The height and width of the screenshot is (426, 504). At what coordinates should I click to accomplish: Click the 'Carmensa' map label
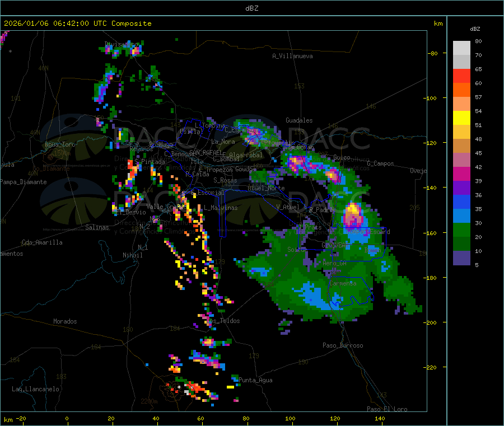pyautogui.click(x=343, y=283)
